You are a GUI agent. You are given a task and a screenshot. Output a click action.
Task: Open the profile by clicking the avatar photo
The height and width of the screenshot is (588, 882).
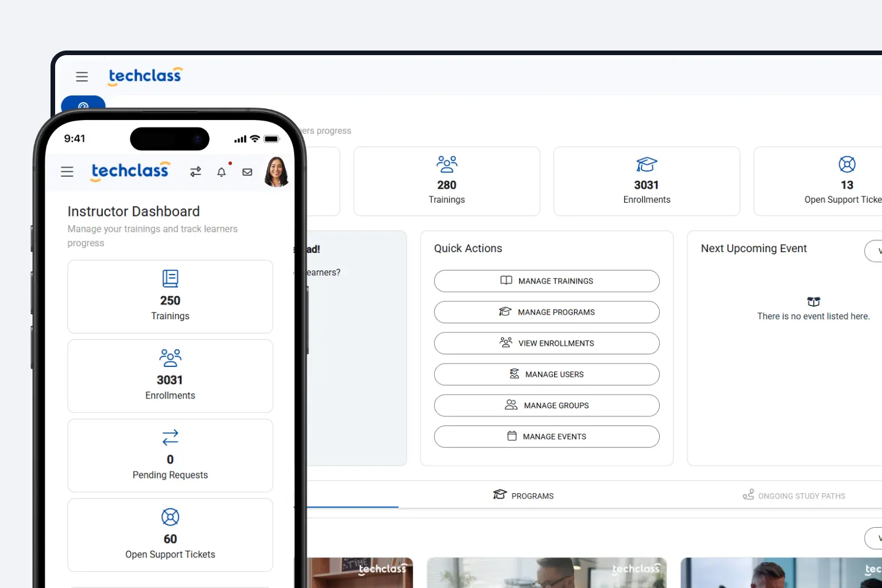click(x=276, y=172)
